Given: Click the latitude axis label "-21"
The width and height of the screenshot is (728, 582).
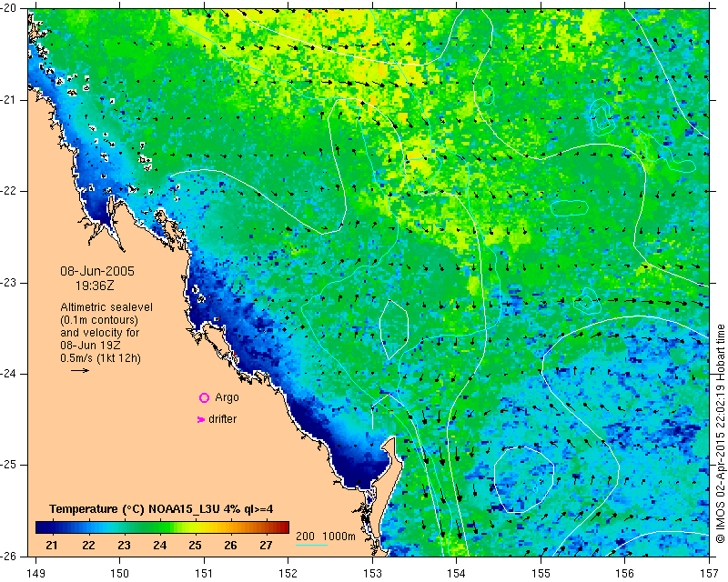Looking at the screenshot, I should [x=8, y=100].
